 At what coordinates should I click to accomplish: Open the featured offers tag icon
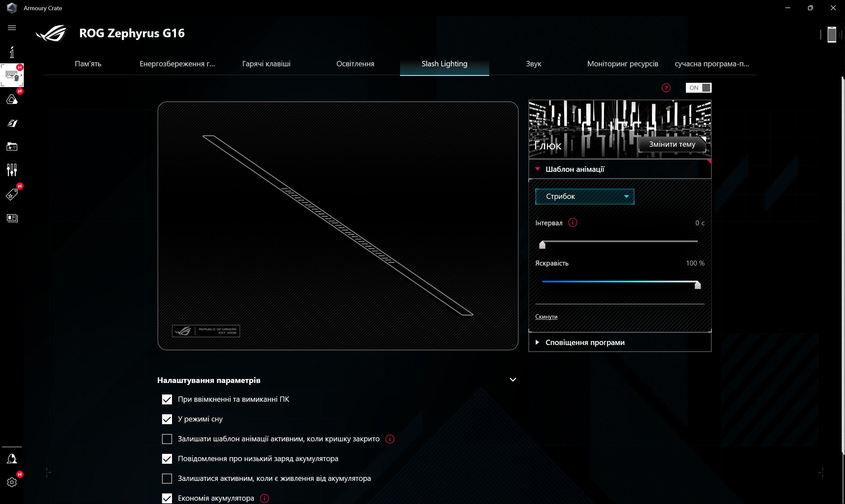tap(12, 194)
